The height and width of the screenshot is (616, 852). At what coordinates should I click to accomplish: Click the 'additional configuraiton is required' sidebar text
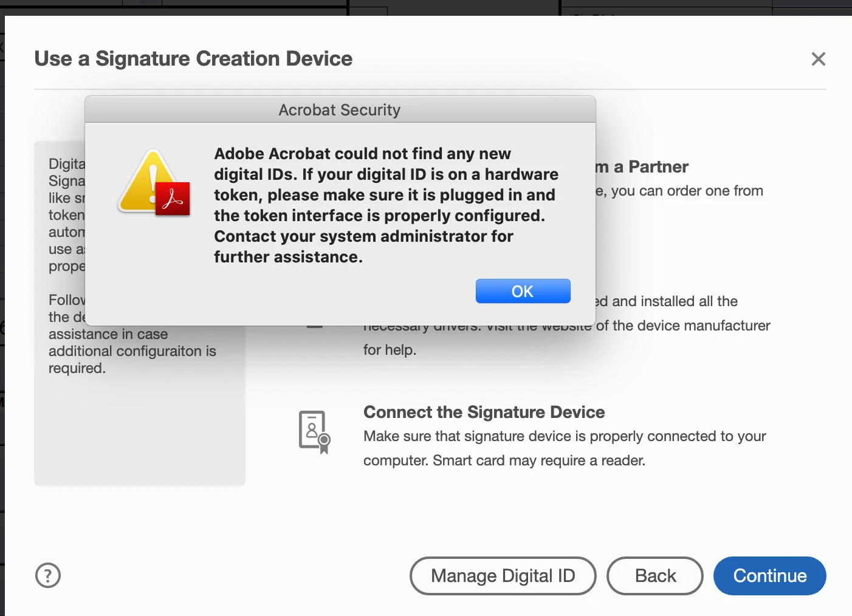click(x=132, y=360)
